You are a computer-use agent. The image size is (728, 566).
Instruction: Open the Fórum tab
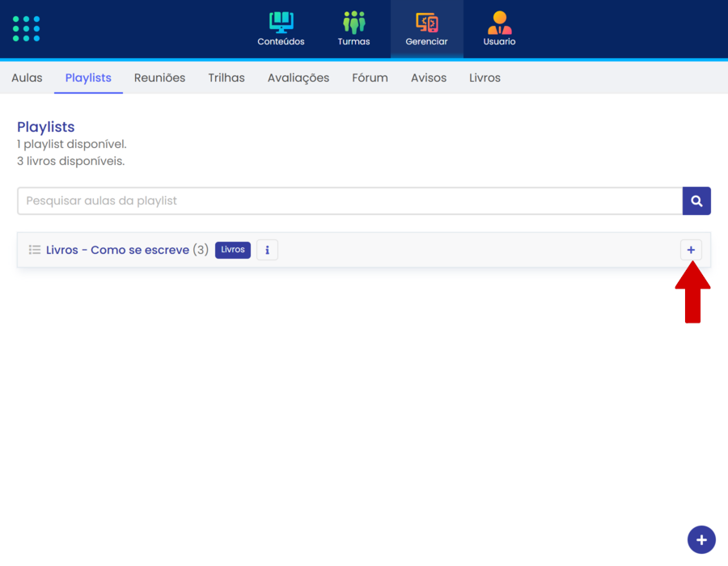(x=370, y=78)
